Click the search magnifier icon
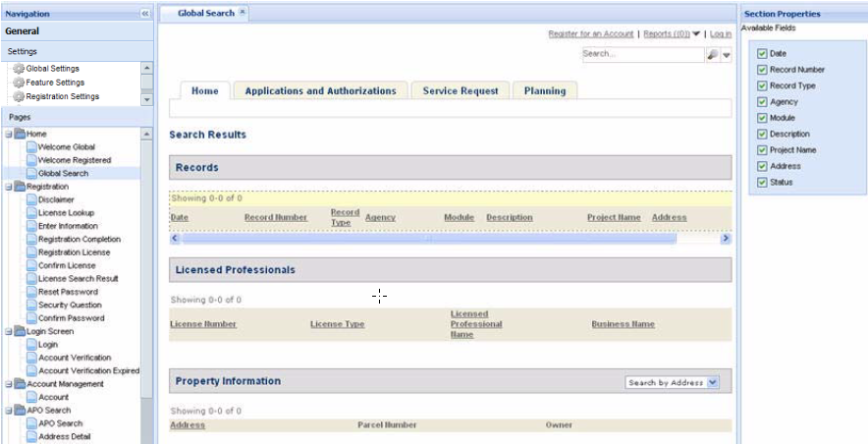 tap(712, 55)
